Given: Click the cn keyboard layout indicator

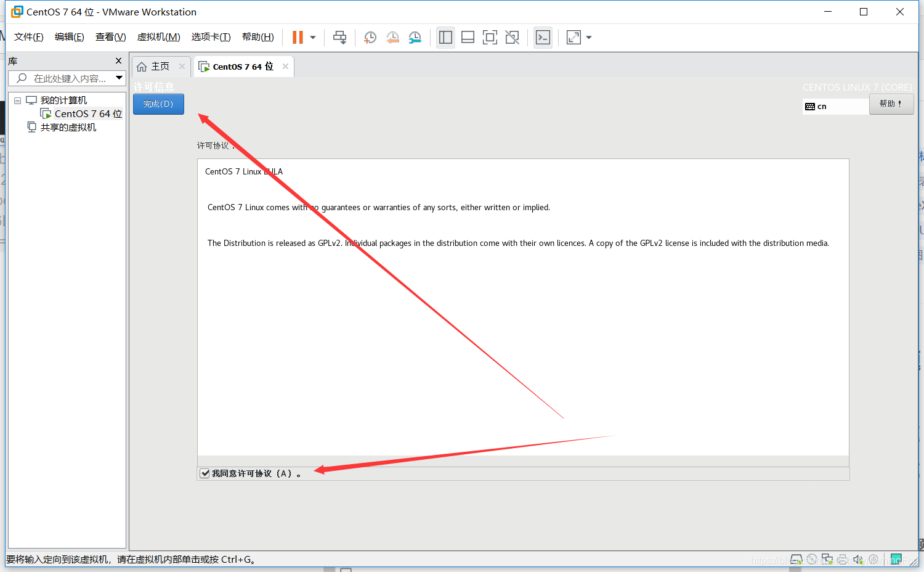Looking at the screenshot, I should pos(835,107).
